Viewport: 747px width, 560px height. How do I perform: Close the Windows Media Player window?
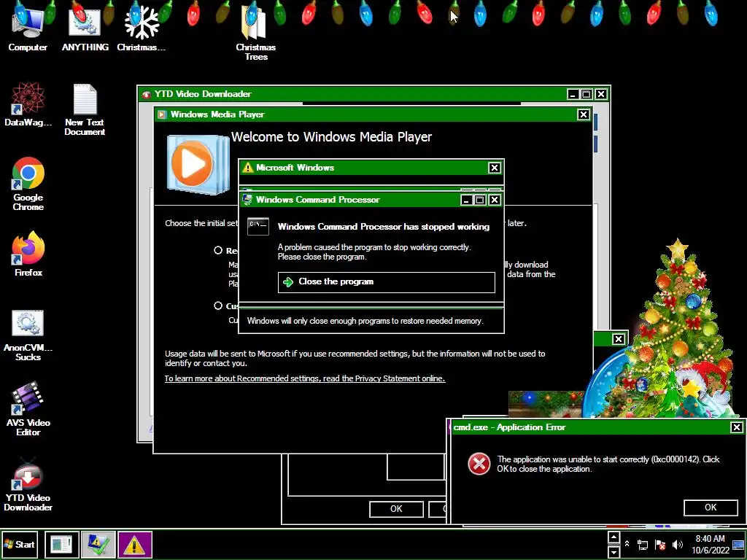pos(583,114)
